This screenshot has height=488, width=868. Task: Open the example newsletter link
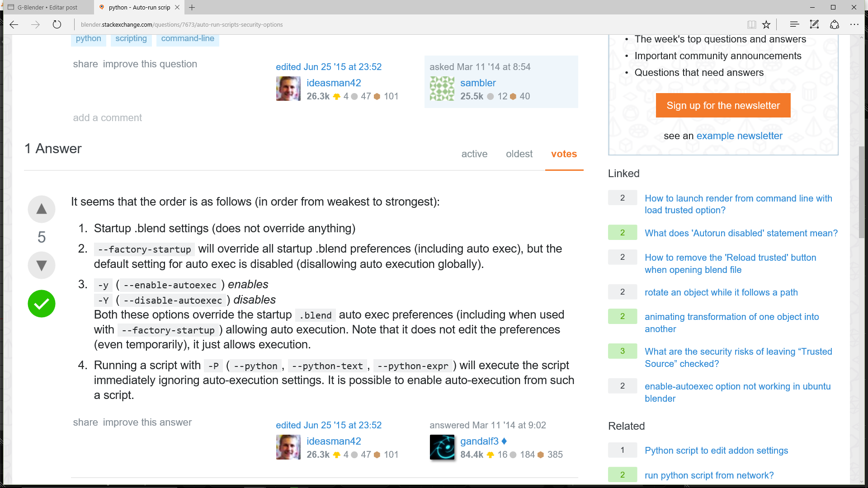click(739, 136)
